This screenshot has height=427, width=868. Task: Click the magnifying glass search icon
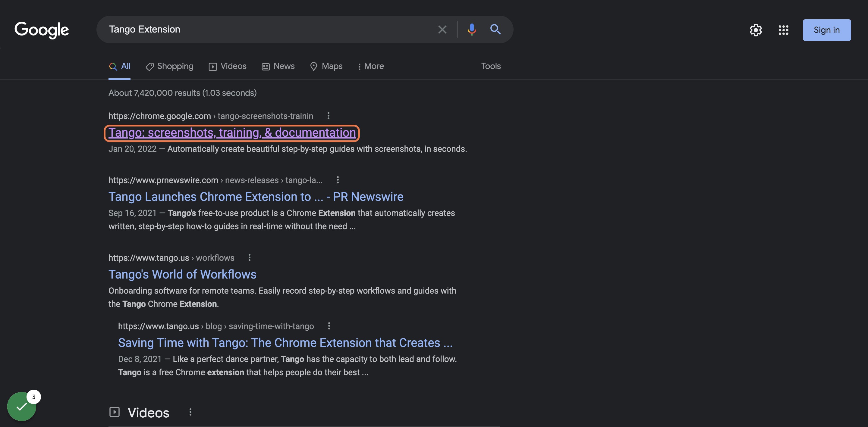point(495,29)
